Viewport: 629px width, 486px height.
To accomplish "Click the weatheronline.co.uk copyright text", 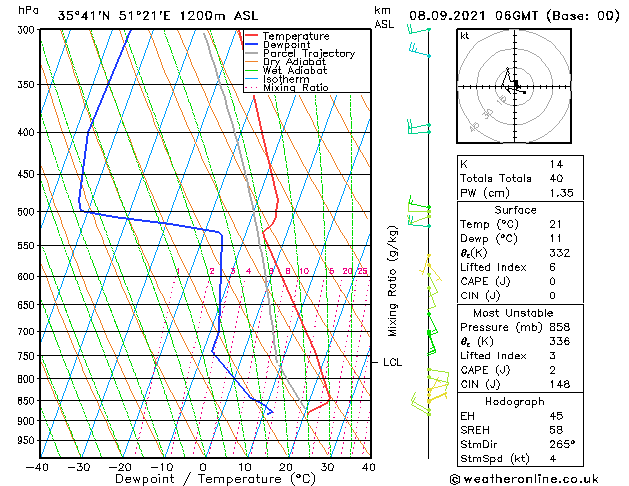I will [x=524, y=479].
